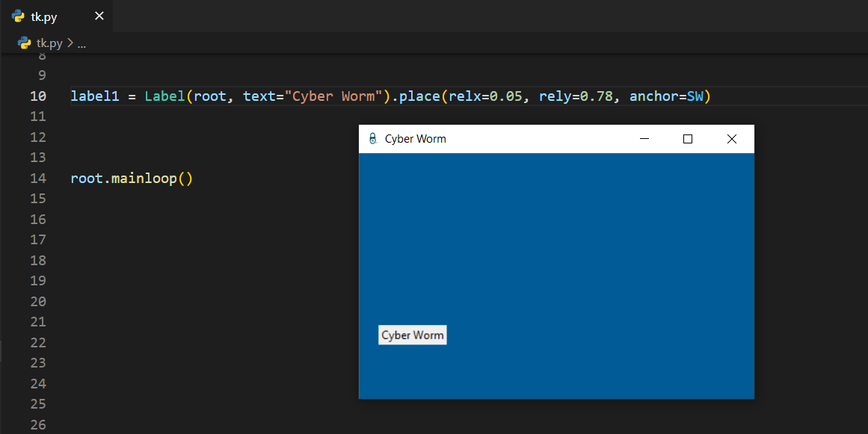Click the Tk feather icon in the window title bar
The image size is (868, 434).
click(x=372, y=139)
